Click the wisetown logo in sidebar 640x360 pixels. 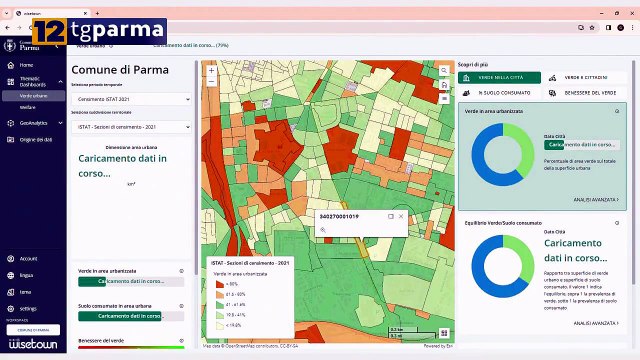coord(33,344)
